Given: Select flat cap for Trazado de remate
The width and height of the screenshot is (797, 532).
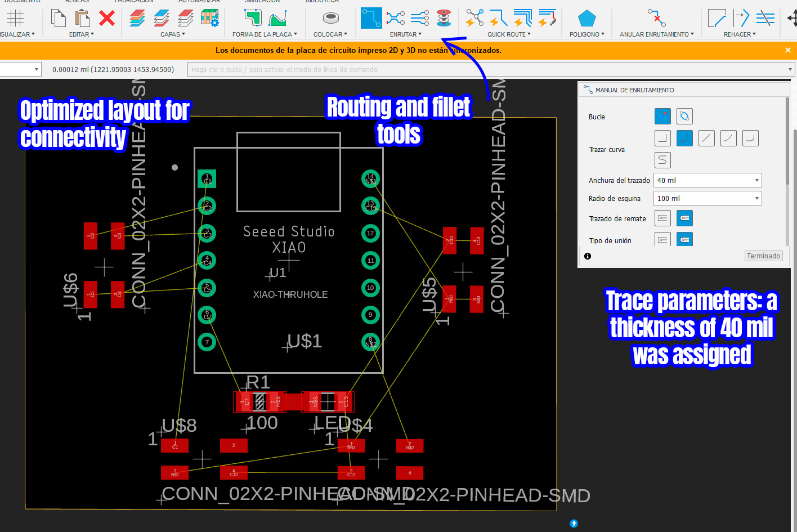Looking at the screenshot, I should click(x=662, y=218).
